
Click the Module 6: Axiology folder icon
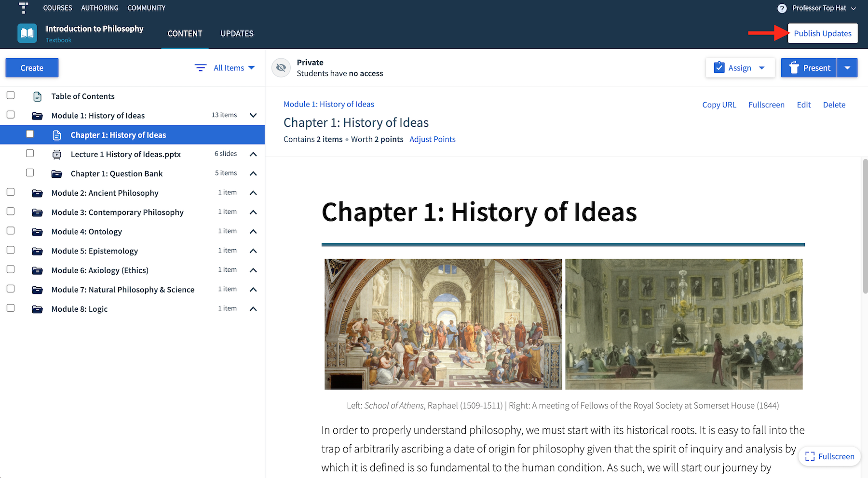pyautogui.click(x=37, y=270)
